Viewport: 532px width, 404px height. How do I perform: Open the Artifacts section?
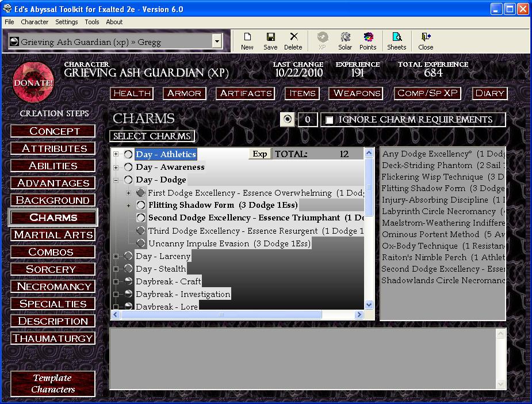[x=246, y=93]
